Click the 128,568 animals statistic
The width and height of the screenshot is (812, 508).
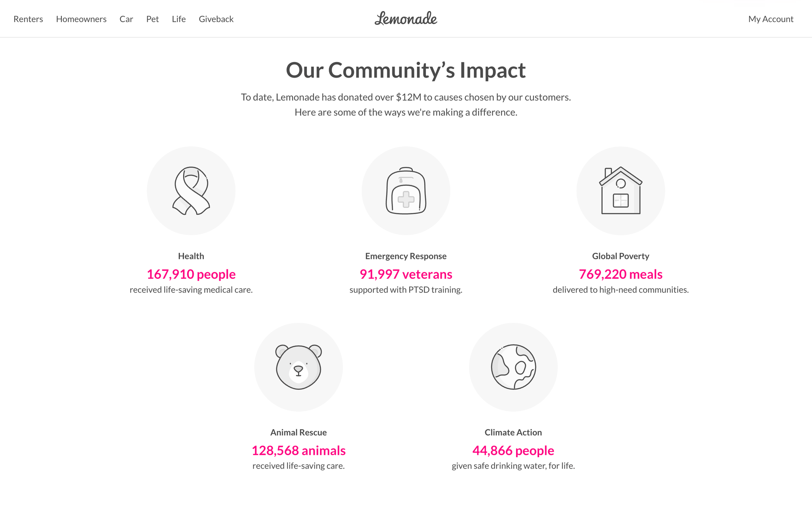point(298,451)
